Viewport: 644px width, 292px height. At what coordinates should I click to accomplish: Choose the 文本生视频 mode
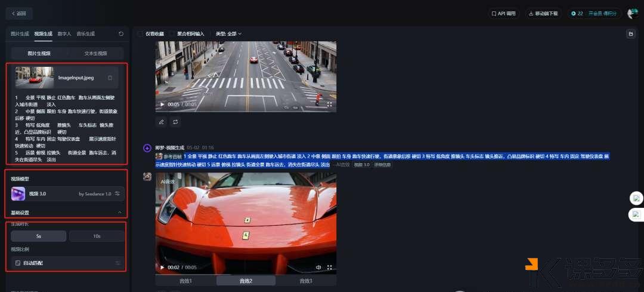pos(95,53)
